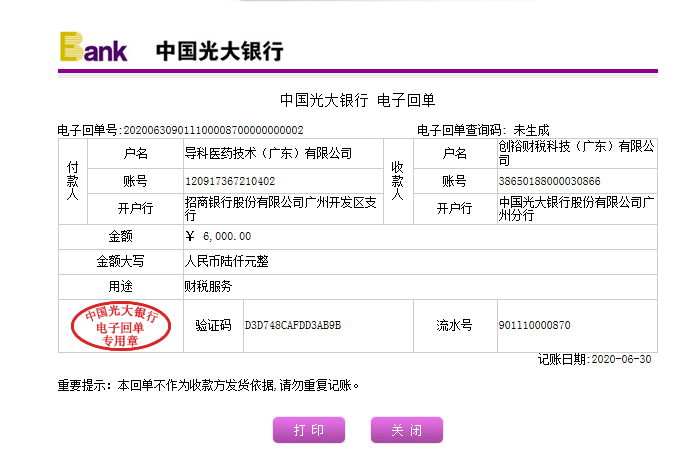The height and width of the screenshot is (470, 698).
Task: Select amount in words 人民币陆仟元整
Action: (x=227, y=261)
